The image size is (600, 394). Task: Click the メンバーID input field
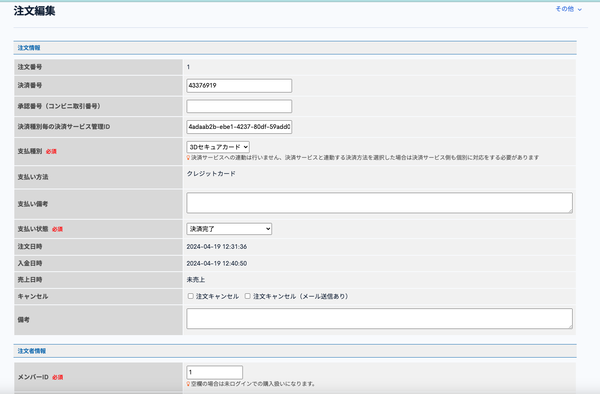tap(215, 372)
